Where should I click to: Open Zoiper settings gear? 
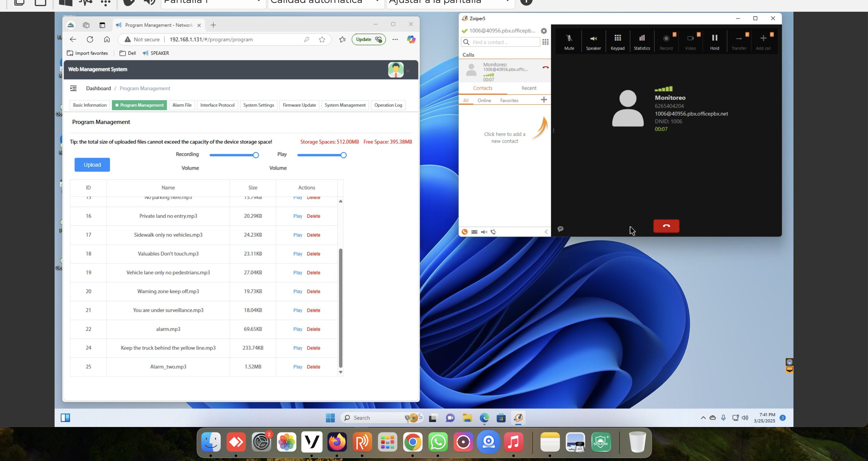(544, 30)
